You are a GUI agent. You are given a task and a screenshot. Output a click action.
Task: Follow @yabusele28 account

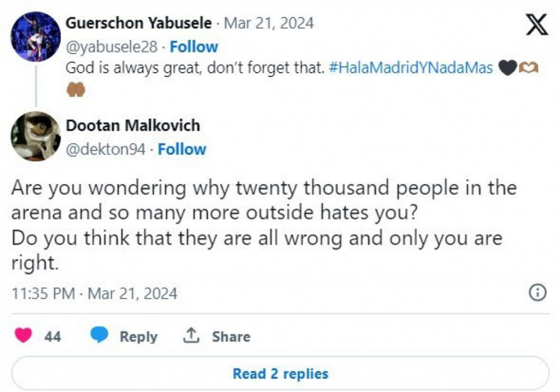pyautogui.click(x=194, y=47)
